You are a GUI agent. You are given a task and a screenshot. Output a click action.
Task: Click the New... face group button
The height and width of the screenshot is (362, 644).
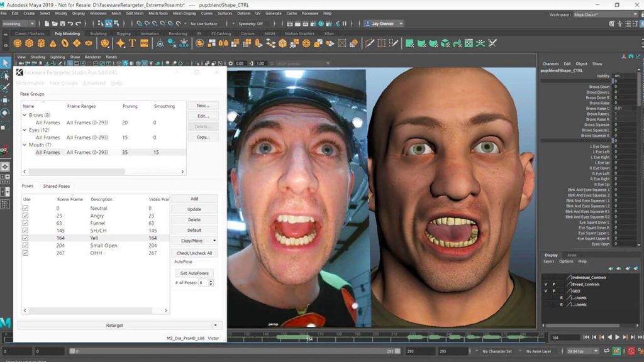[x=203, y=106]
